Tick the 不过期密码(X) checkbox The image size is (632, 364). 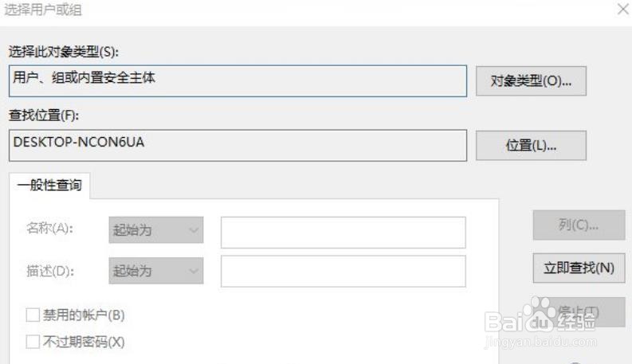click(33, 342)
